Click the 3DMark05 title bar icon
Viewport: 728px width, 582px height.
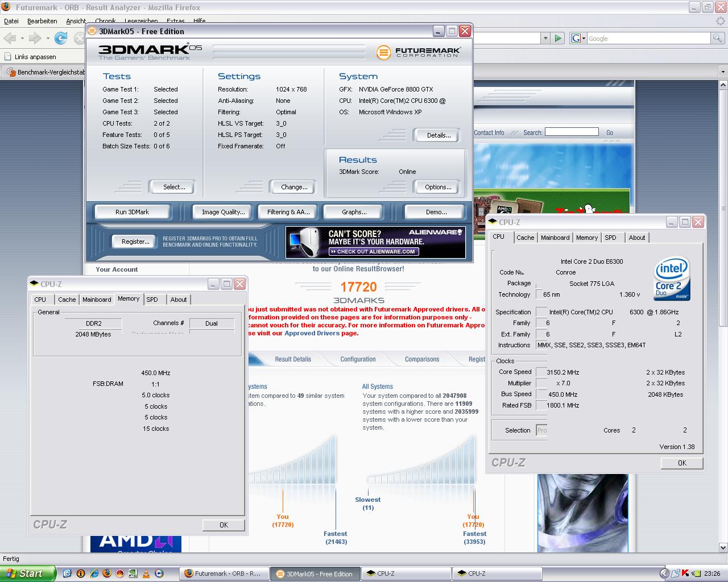92,31
